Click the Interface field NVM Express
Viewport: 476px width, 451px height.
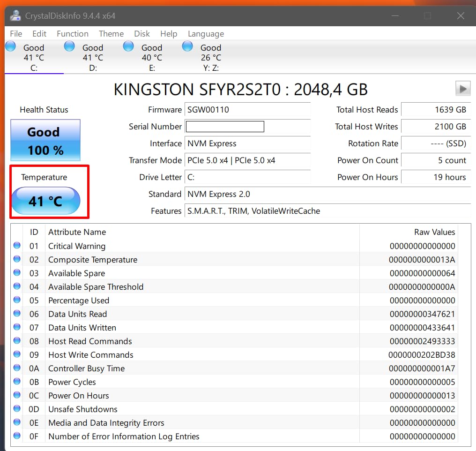coord(247,143)
